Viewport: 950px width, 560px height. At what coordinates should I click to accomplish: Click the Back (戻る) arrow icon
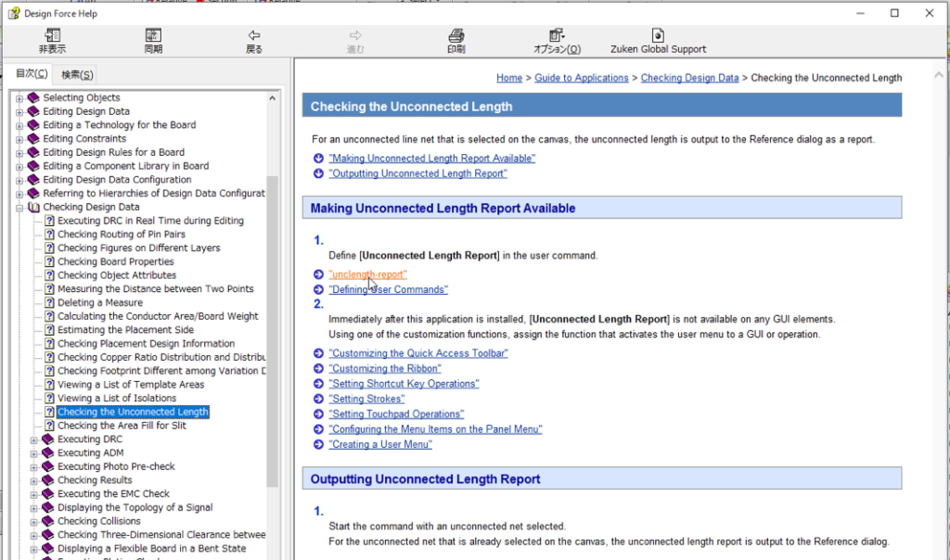[254, 36]
